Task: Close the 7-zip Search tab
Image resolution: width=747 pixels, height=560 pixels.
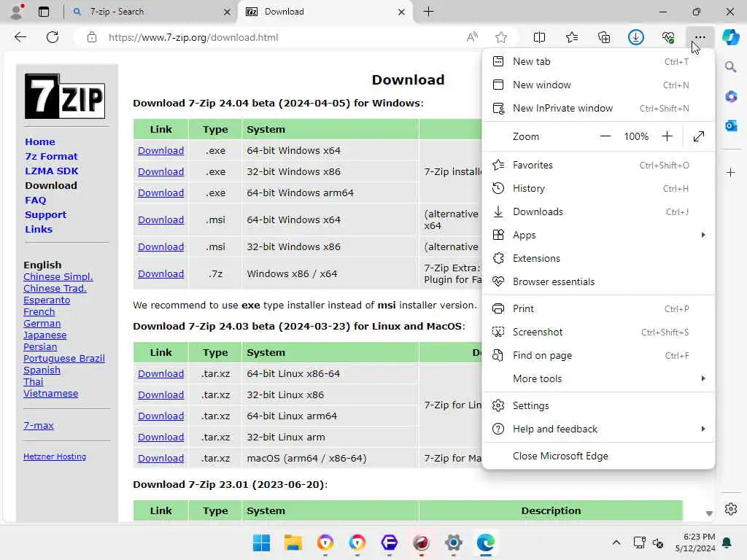Action: pos(228,12)
